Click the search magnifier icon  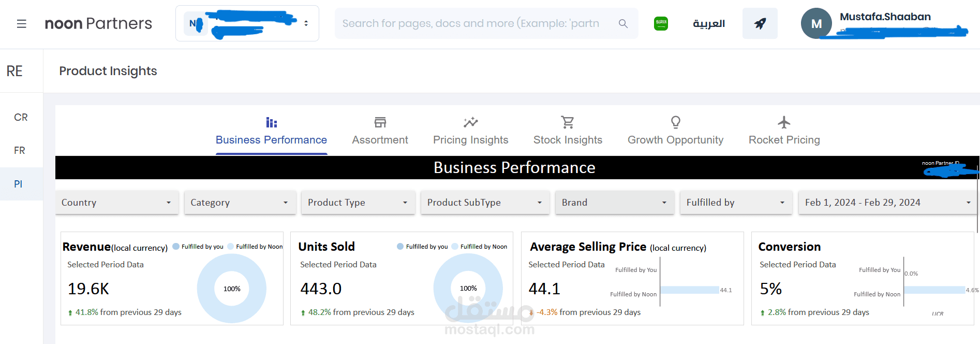[x=623, y=24]
